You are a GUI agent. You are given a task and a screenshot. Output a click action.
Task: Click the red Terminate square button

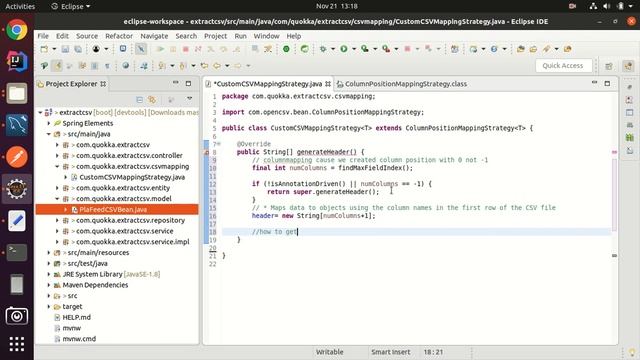click(185, 49)
